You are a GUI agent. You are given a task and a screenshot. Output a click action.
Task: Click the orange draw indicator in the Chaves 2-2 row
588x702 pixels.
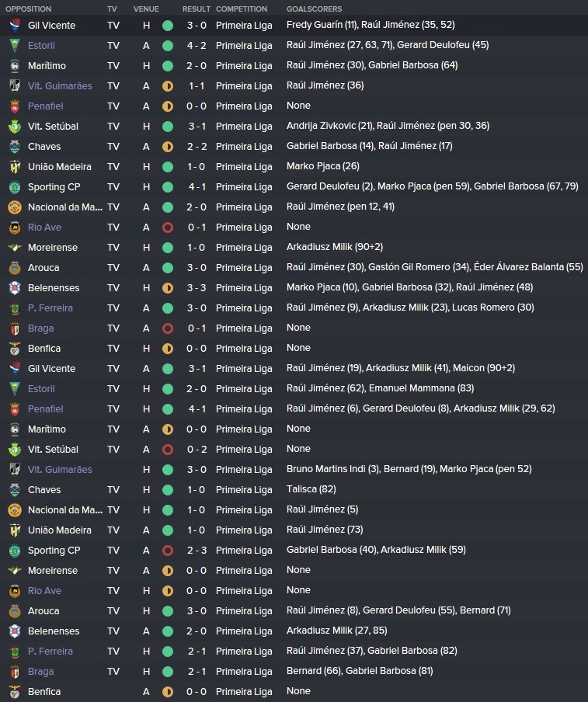coord(168,147)
